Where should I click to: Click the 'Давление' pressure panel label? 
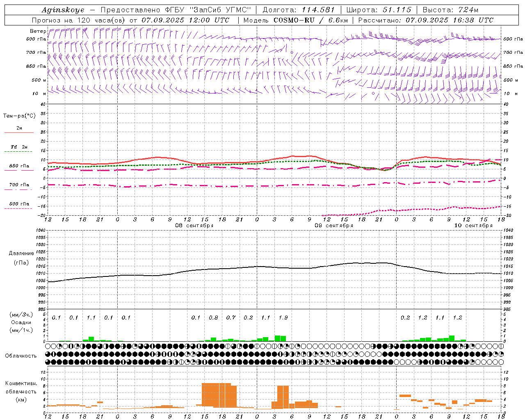[21, 253]
